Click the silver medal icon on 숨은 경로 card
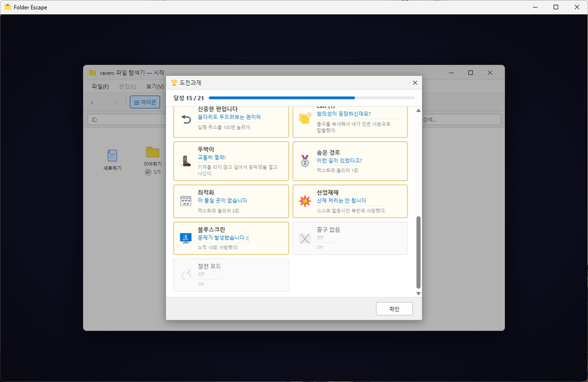Image resolution: width=588 pixels, height=382 pixels. click(x=305, y=161)
